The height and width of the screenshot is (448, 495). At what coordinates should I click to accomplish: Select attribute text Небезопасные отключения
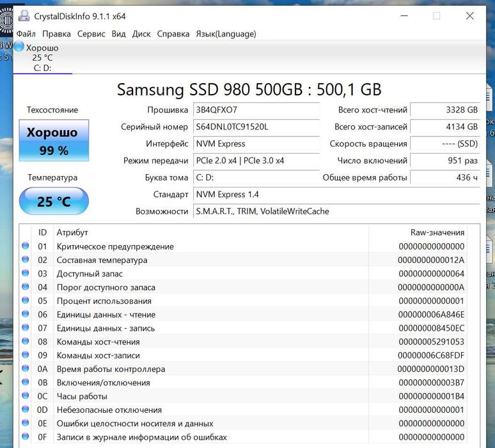pyautogui.click(x=109, y=410)
